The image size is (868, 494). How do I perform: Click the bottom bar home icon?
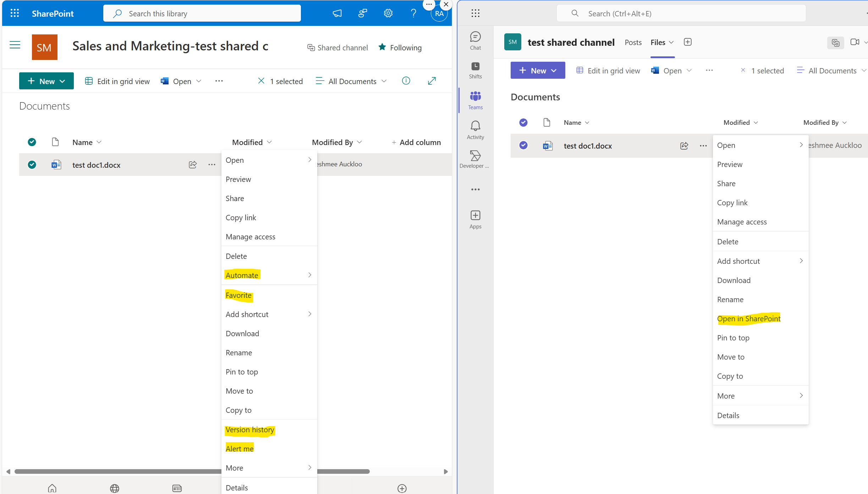click(52, 488)
